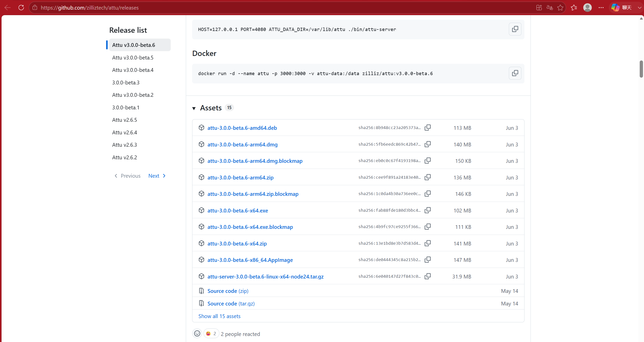644x342 pixels.
Task: Download attu-3.0.0-beta.6-x64.exe
Action: click(x=238, y=210)
